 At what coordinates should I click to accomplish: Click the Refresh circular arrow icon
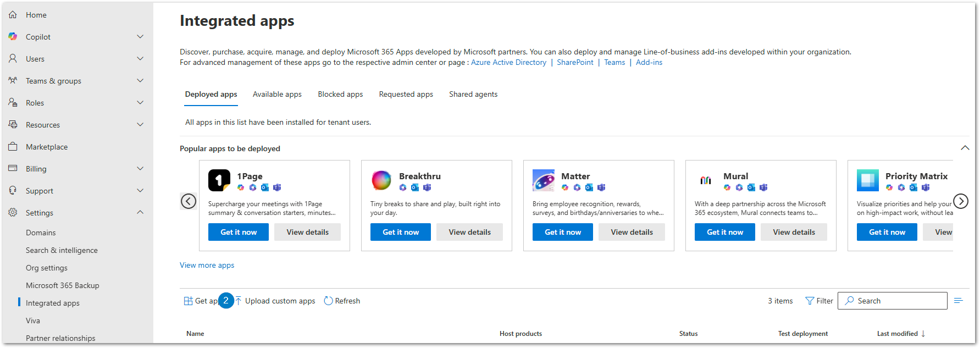pyautogui.click(x=328, y=301)
